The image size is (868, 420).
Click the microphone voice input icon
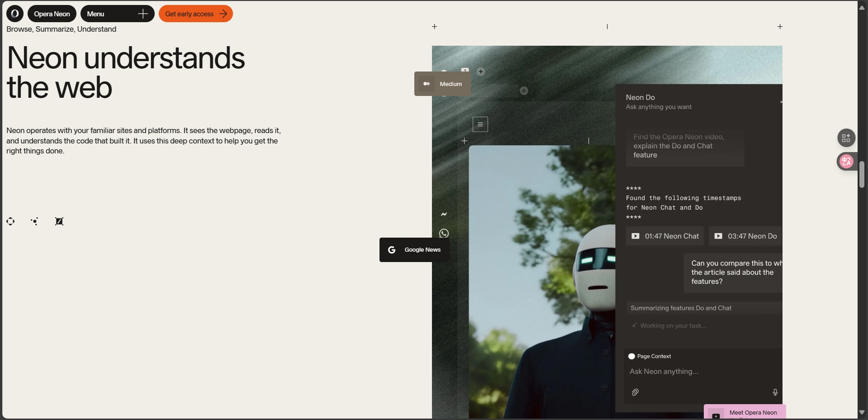tap(775, 392)
